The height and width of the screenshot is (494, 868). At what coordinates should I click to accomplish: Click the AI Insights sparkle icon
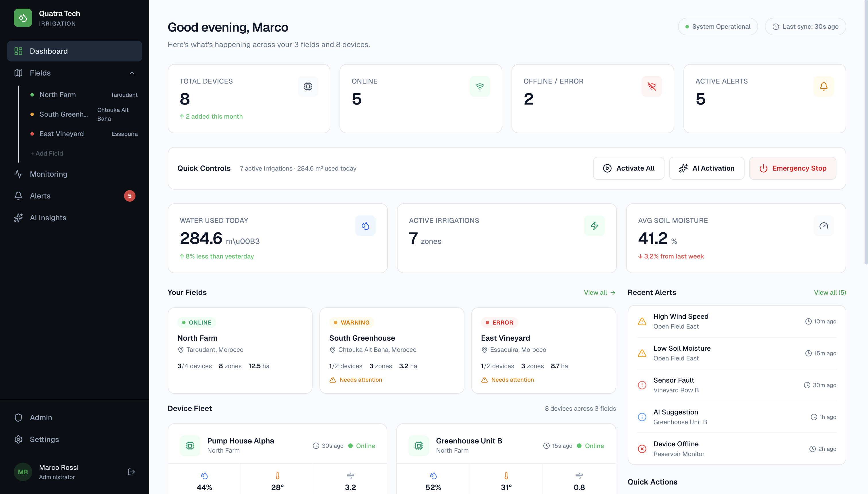point(18,217)
